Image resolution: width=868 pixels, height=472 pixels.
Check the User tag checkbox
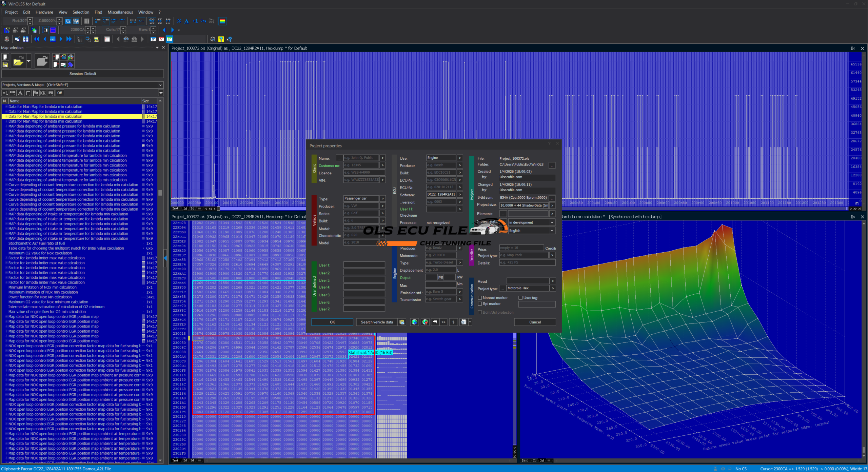520,298
